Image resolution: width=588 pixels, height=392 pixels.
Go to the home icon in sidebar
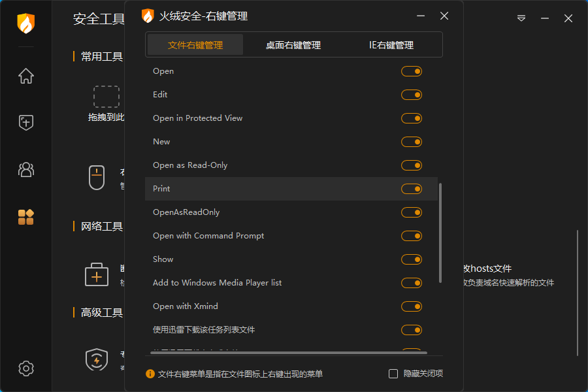pos(26,76)
